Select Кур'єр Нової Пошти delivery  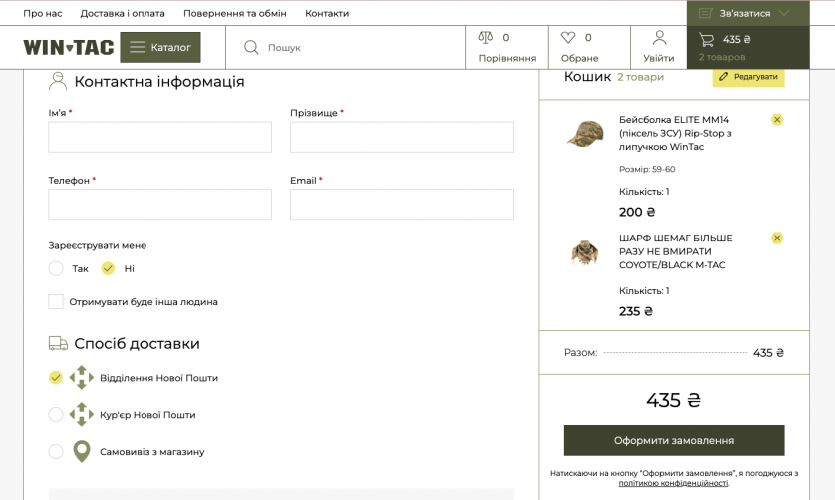coord(56,414)
